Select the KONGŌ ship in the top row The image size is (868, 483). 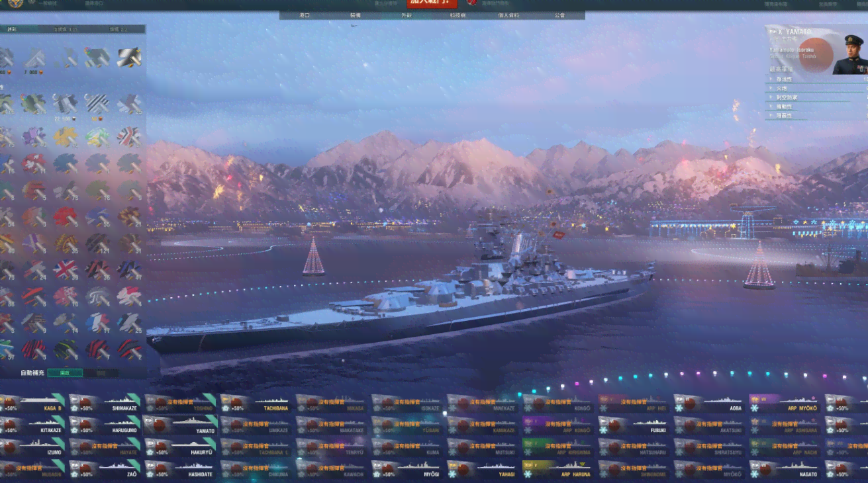(x=557, y=402)
